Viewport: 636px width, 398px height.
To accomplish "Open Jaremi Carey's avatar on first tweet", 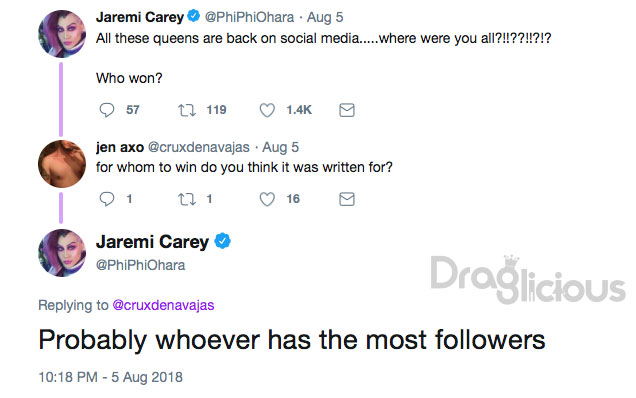I will click(62, 34).
